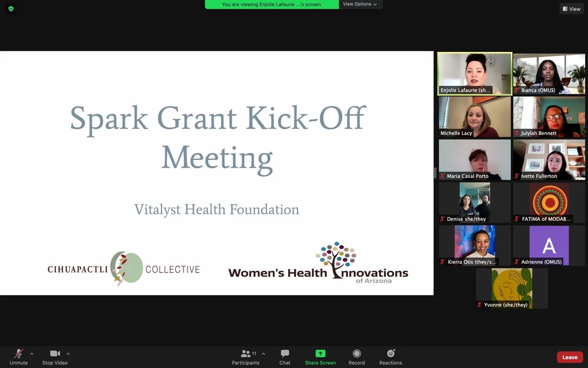Click the muted mic icon on Denise's tile
Screen dimensions: 588x368
pos(443,219)
